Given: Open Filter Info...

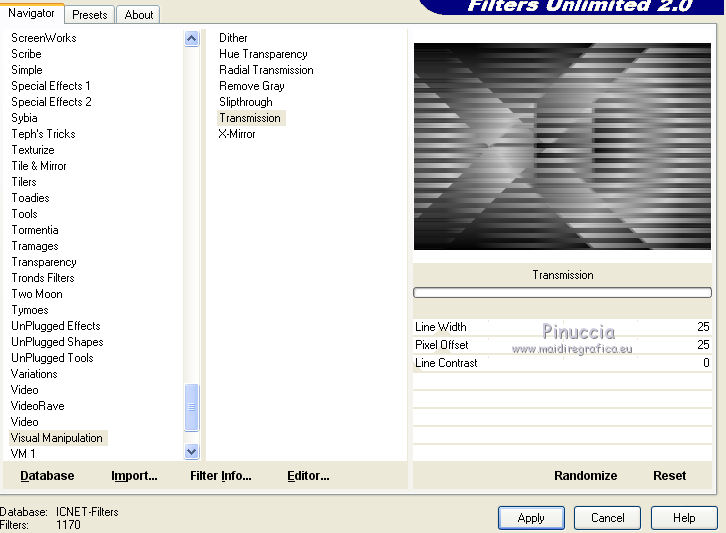Looking at the screenshot, I should pyautogui.click(x=221, y=476).
